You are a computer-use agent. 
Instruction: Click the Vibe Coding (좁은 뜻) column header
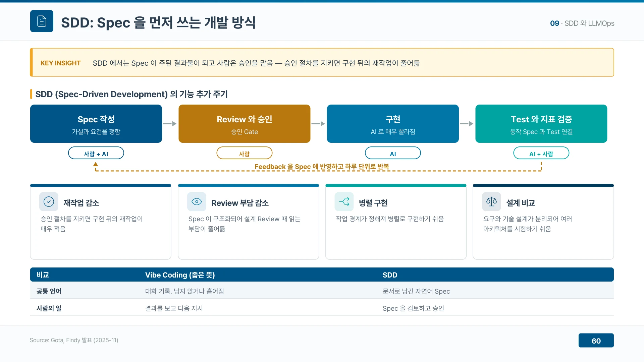pos(180,275)
